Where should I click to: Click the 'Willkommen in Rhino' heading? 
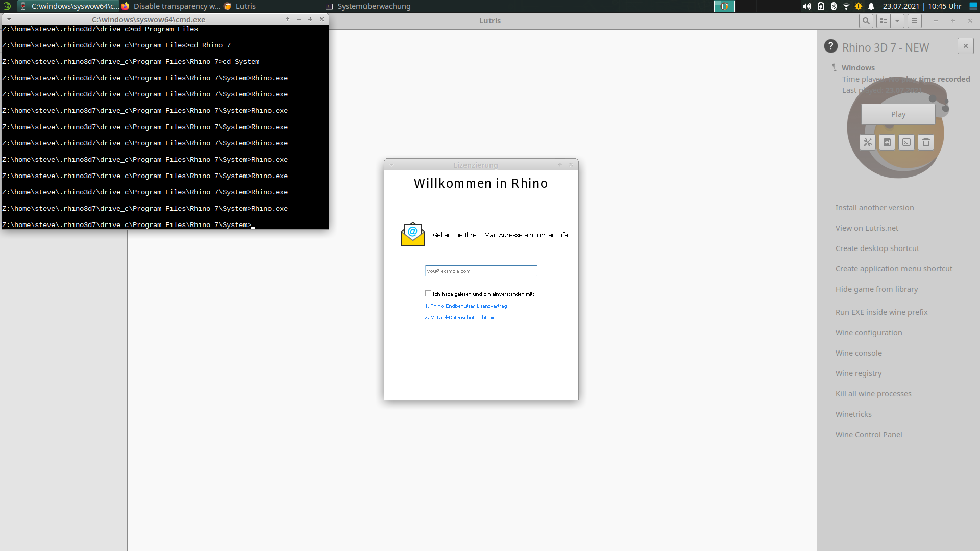pos(481,184)
